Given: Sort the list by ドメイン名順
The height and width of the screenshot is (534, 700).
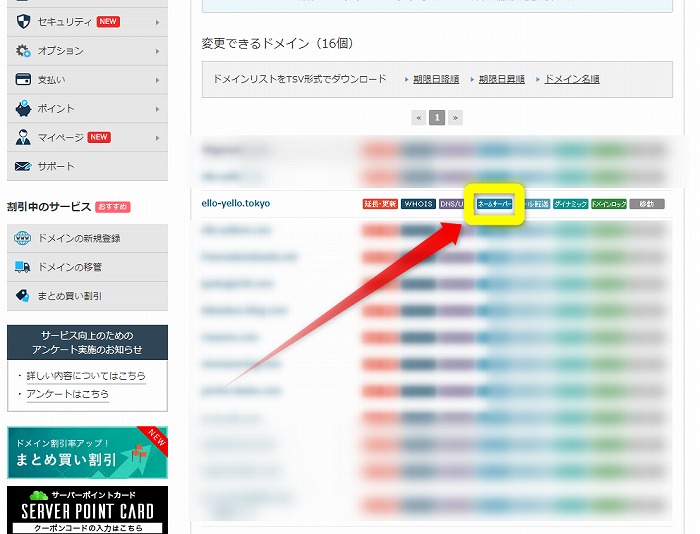Looking at the screenshot, I should tap(571, 79).
